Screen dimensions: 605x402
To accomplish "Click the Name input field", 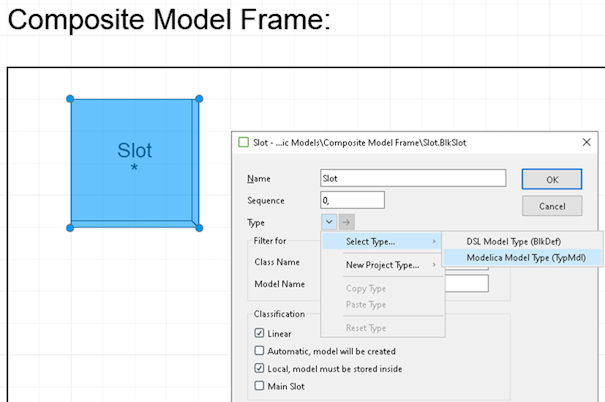I will tap(412, 178).
